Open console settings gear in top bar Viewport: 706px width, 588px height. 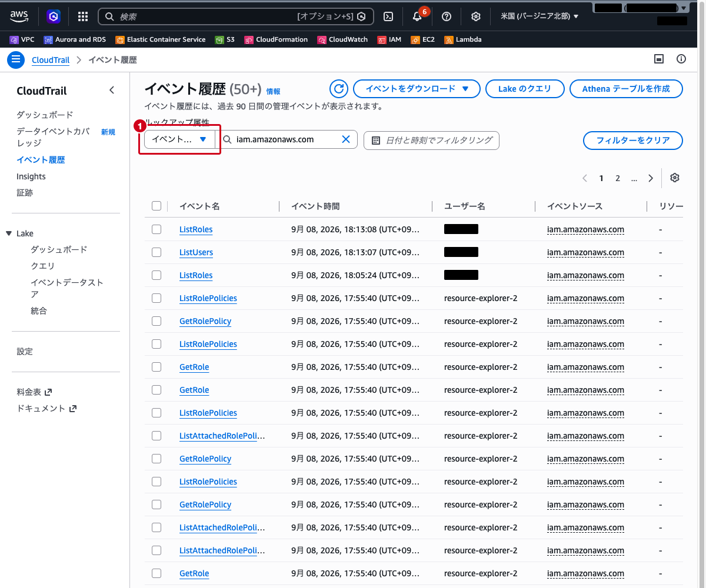[x=476, y=16]
